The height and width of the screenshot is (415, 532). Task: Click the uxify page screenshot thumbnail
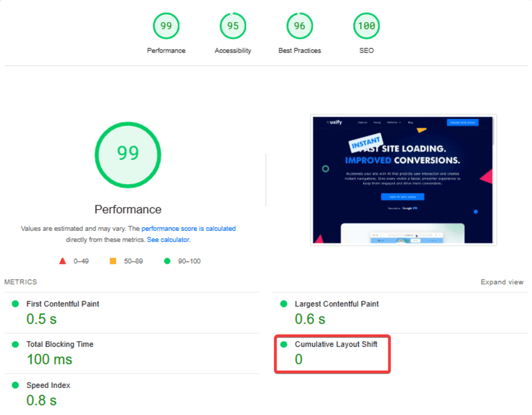(404, 180)
